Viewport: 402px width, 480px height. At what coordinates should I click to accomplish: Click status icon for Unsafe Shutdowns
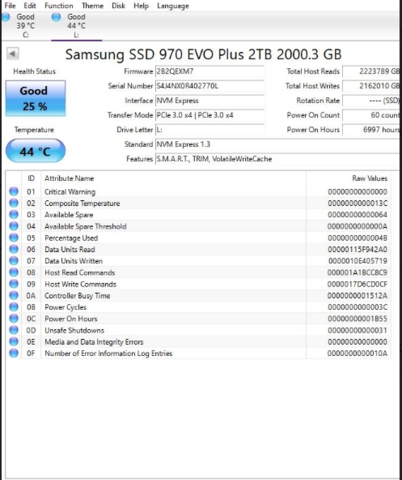14,330
